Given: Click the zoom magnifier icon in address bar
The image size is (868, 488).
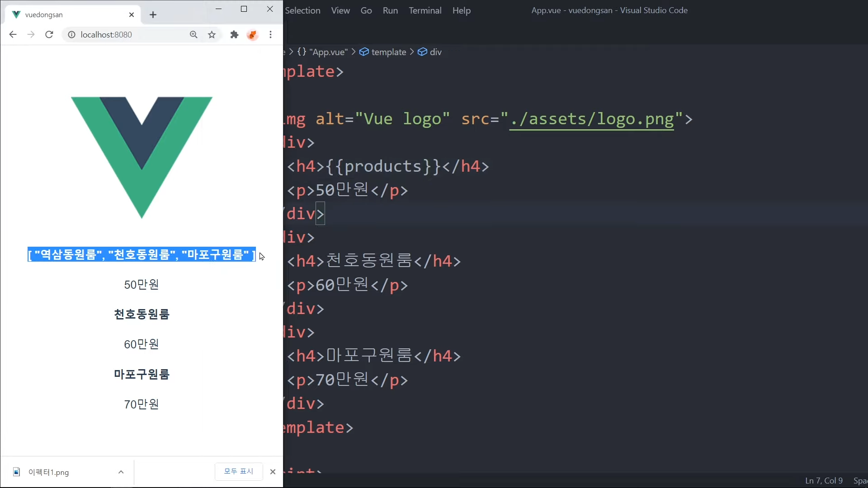Looking at the screenshot, I should (x=193, y=35).
